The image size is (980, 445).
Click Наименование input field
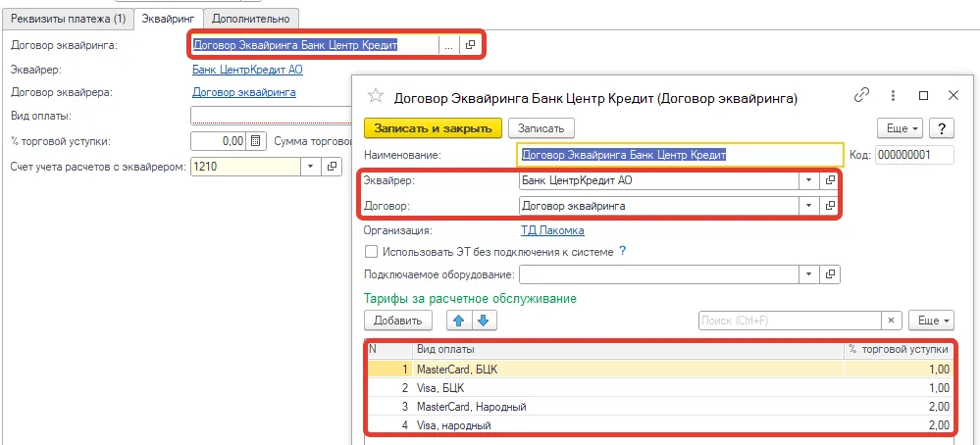tap(681, 154)
